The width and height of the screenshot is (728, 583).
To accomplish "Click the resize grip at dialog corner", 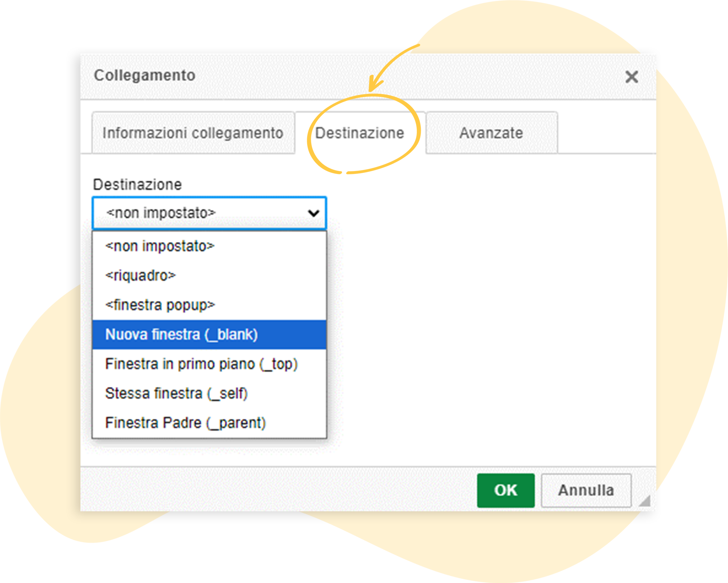I will [x=645, y=501].
